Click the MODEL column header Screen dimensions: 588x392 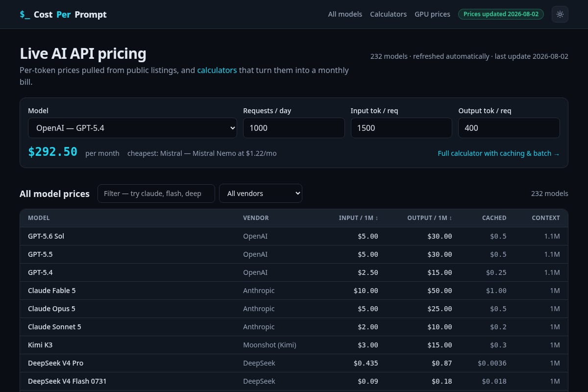point(39,218)
